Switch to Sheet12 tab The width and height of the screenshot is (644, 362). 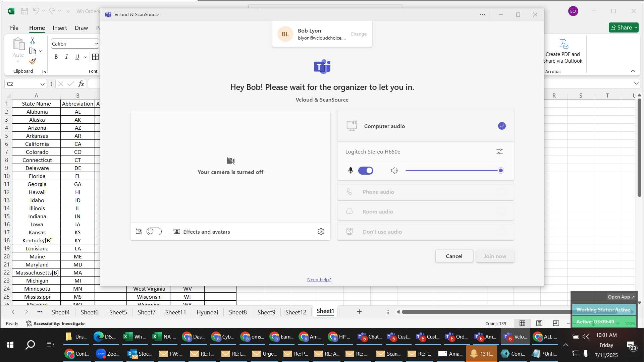click(x=296, y=312)
